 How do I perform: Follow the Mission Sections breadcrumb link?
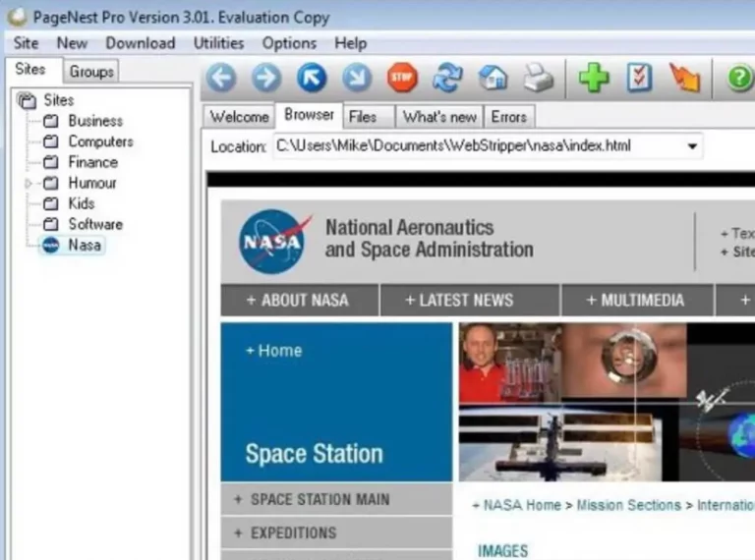coord(629,505)
